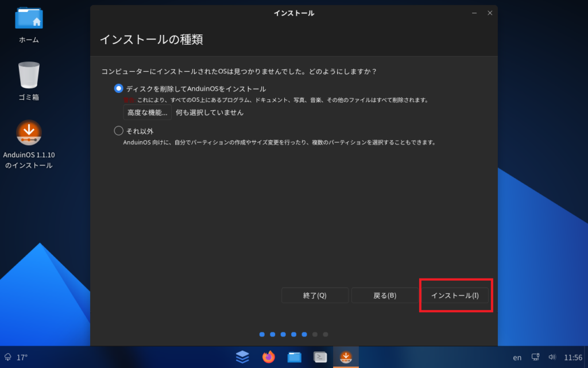The image size is (588, 368).
Task: Minimize the インストール window
Action: tap(475, 13)
